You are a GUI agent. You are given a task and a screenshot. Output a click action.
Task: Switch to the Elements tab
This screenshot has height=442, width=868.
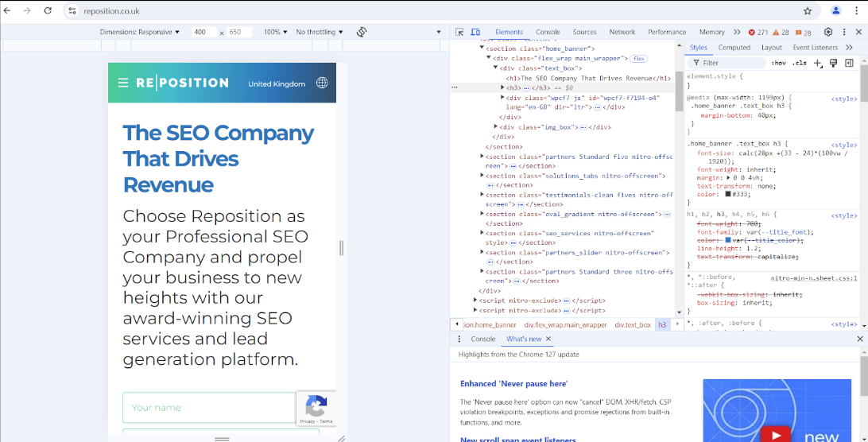click(510, 32)
